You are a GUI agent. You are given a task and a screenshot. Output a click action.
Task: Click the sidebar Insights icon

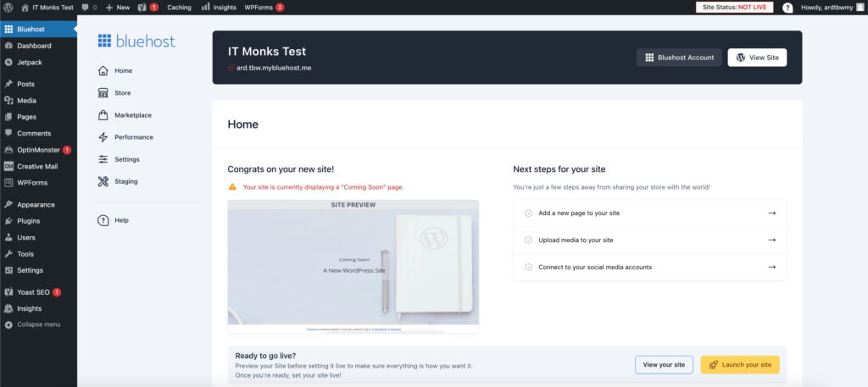(8, 308)
